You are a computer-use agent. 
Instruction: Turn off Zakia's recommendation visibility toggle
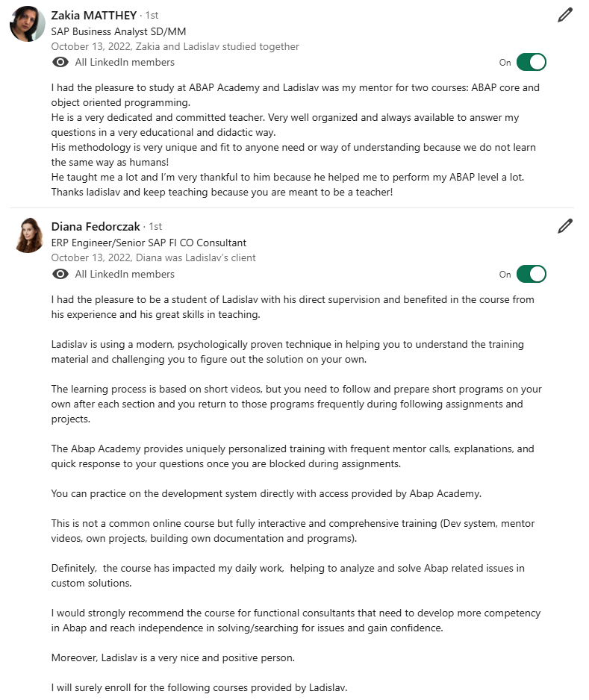pyautogui.click(x=532, y=62)
